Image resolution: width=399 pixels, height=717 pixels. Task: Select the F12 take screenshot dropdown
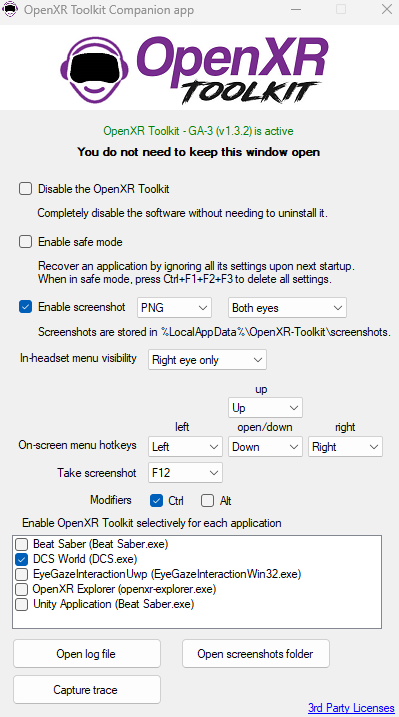[185, 473]
